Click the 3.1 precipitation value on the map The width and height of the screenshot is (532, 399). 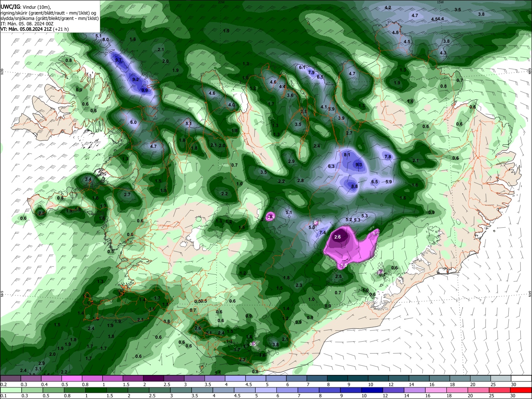[38, 369]
